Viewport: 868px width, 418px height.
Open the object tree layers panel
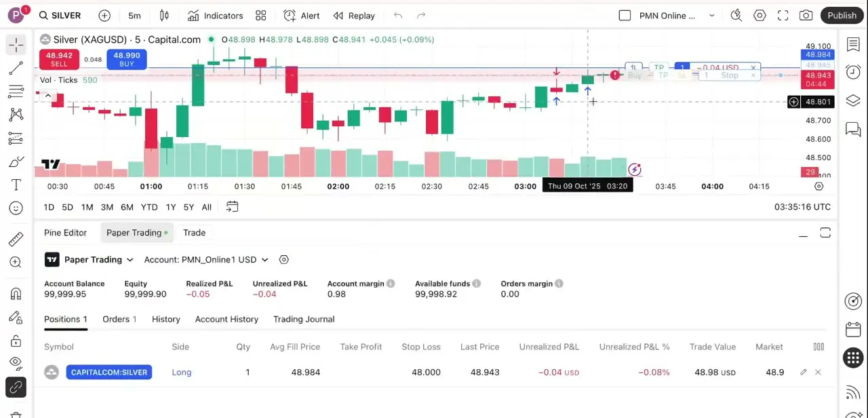point(853,100)
